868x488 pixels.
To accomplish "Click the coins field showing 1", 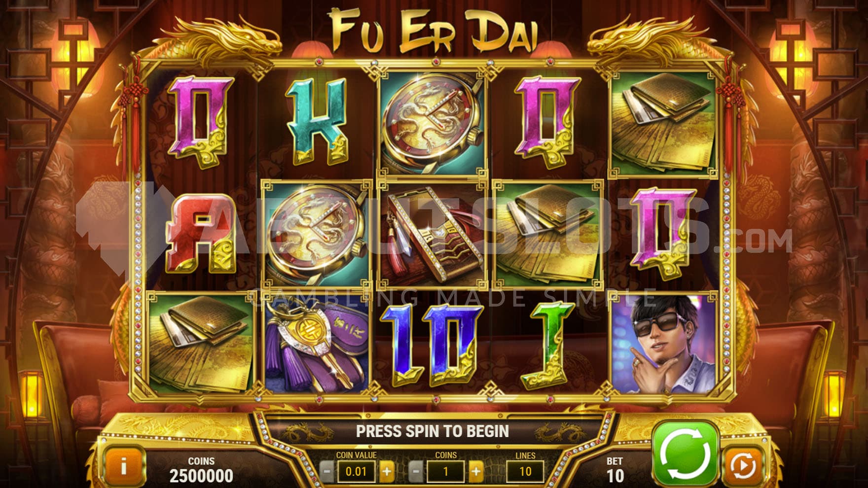I will pos(446,472).
